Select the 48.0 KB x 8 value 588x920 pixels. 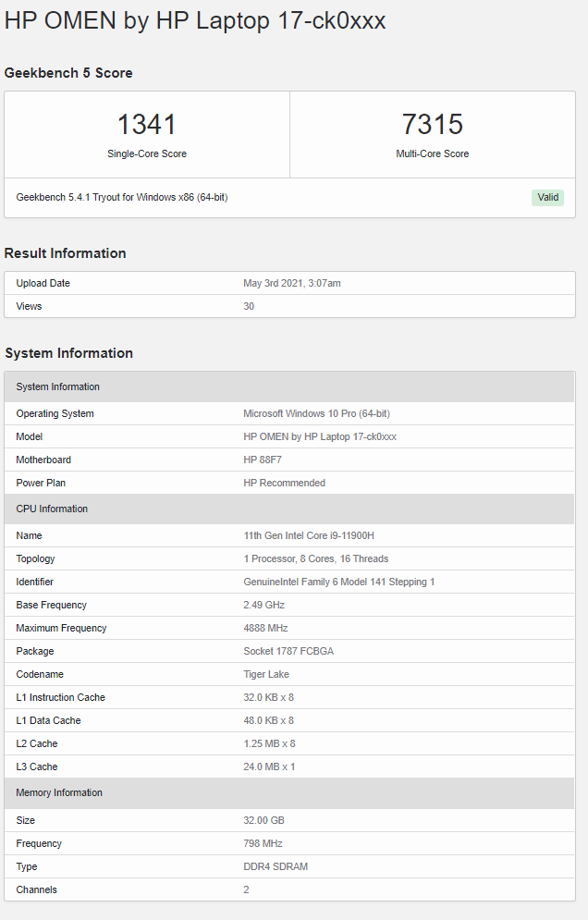(x=268, y=720)
